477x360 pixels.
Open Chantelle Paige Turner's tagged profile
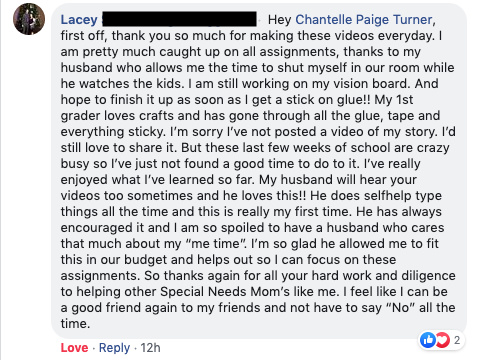(x=364, y=20)
